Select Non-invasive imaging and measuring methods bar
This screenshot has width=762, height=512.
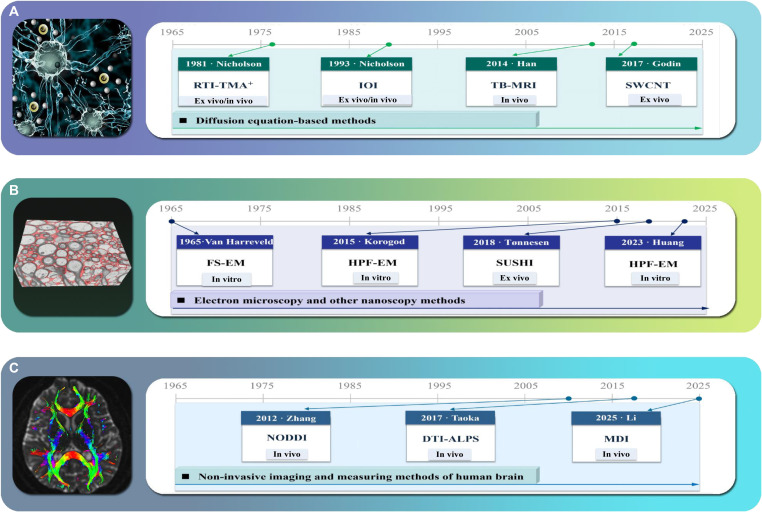[357, 476]
